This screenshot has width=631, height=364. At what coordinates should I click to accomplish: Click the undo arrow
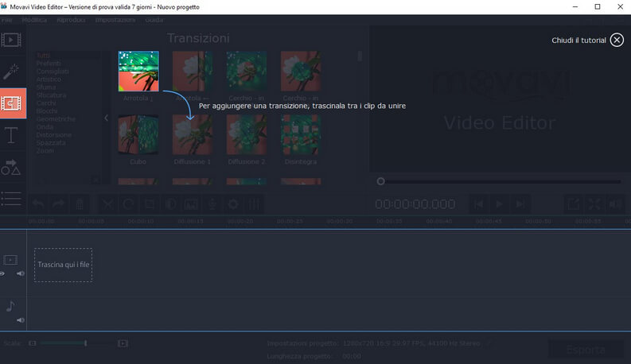coord(38,204)
